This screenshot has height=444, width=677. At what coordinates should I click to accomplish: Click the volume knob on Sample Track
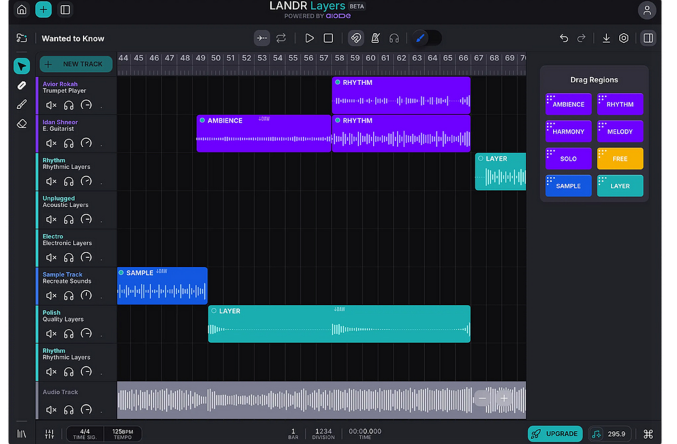click(x=86, y=295)
